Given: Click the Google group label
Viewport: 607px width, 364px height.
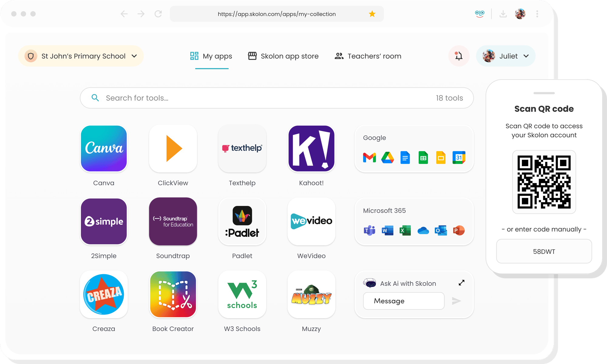Looking at the screenshot, I should pos(374,138).
